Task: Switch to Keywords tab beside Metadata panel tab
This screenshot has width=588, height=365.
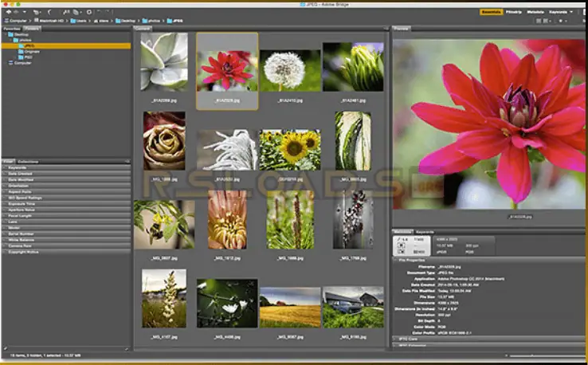Action: (425, 232)
